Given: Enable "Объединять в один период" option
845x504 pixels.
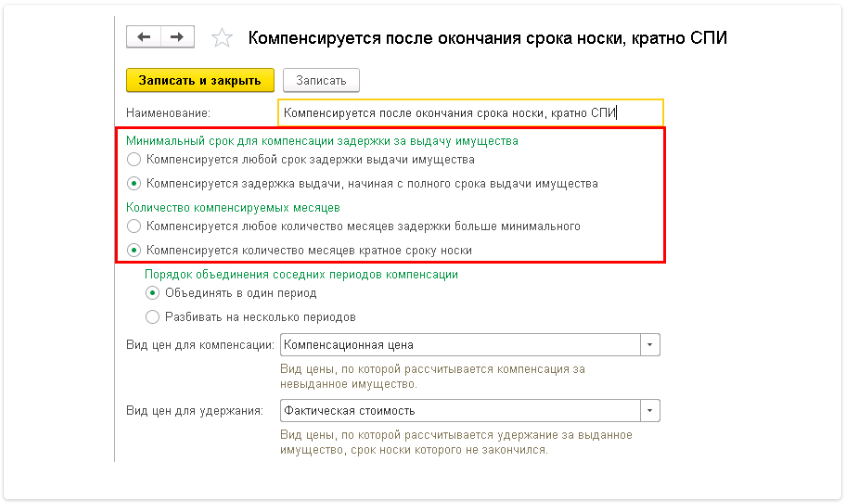Looking at the screenshot, I should tap(152, 293).
